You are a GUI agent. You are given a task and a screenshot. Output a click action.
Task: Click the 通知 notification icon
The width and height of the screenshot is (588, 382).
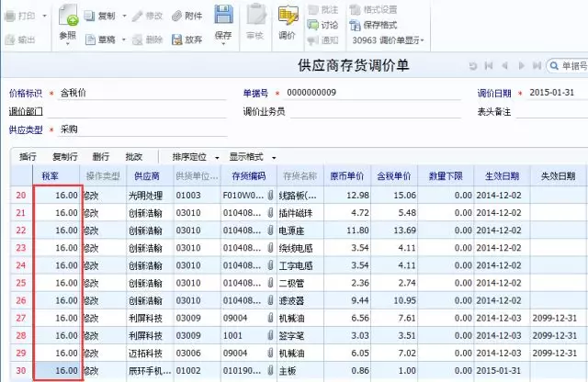(x=312, y=40)
